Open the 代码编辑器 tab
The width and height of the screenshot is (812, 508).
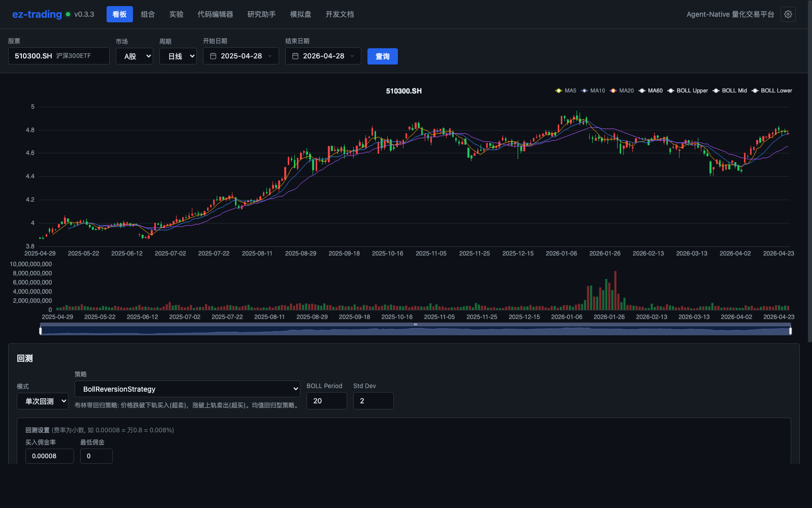215,14
